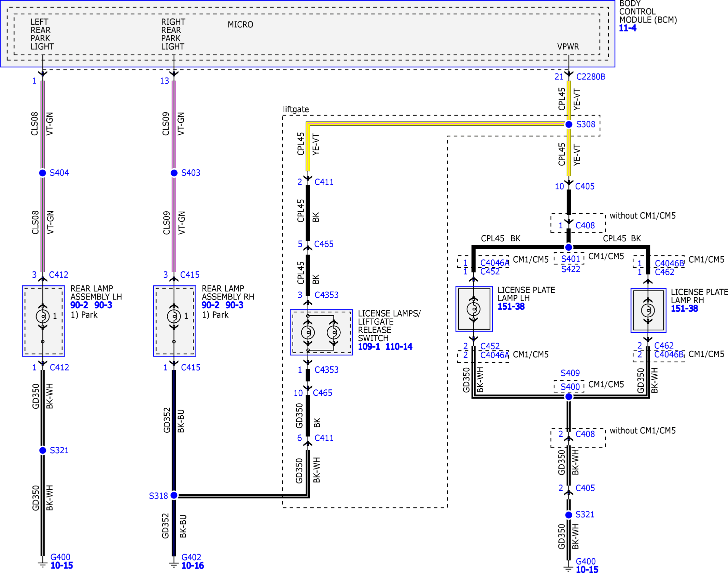
Task: Select the License Lamps/Liftgate Release Switch component
Action: (x=321, y=332)
